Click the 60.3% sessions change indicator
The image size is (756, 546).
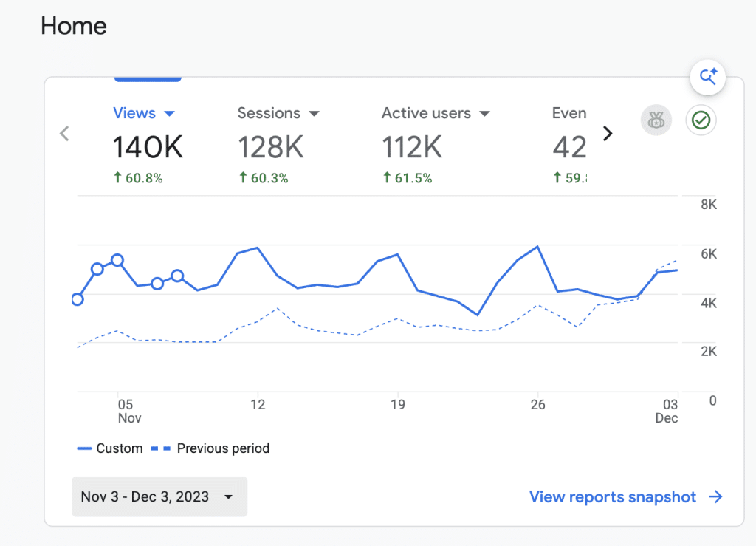point(264,178)
